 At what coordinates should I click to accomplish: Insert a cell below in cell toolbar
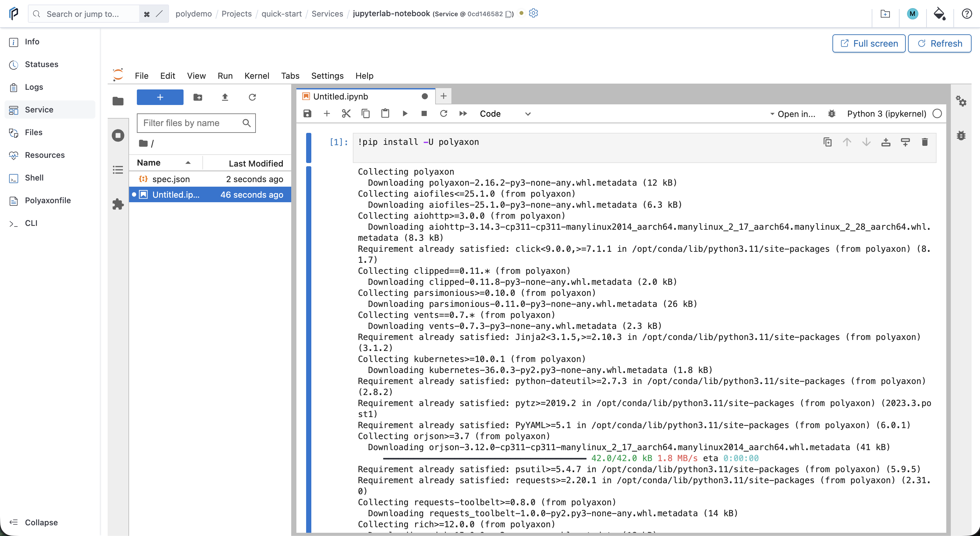click(905, 142)
